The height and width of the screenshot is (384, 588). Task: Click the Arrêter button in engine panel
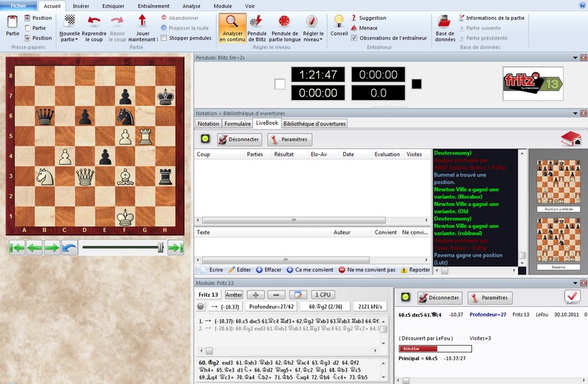coord(233,294)
